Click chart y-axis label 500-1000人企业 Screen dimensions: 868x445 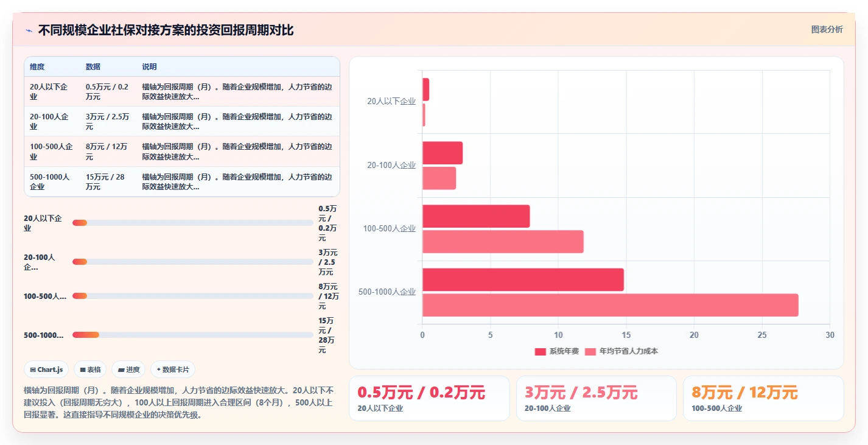click(x=387, y=292)
